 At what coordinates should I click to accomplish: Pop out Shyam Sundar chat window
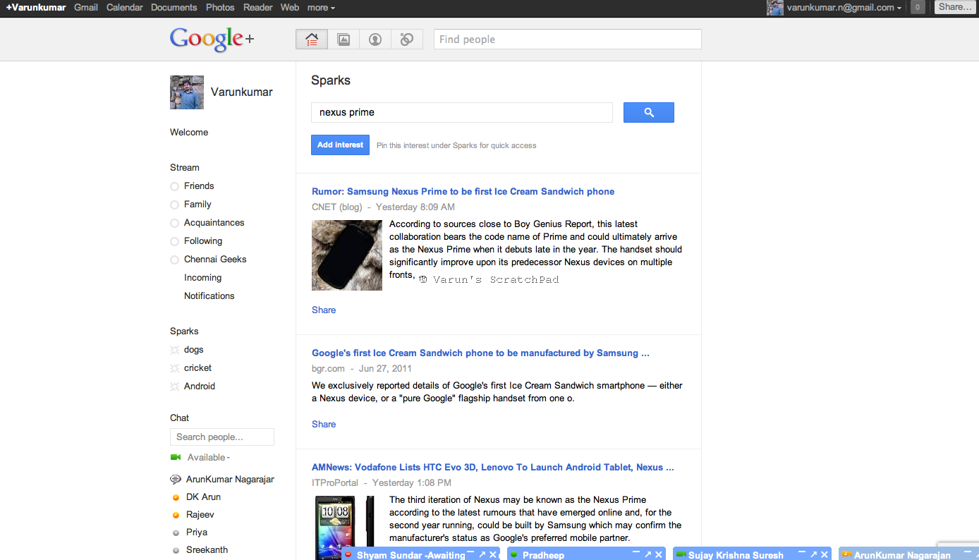click(x=482, y=555)
